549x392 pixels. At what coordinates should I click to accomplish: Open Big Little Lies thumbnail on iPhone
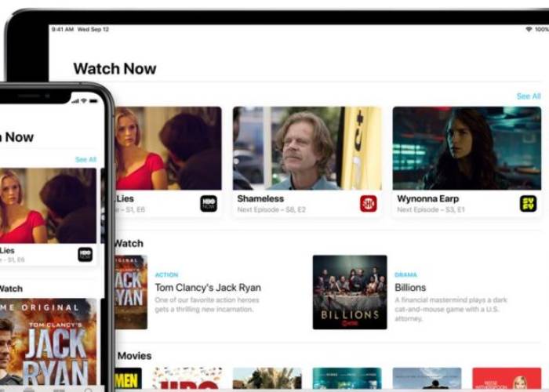pyautogui.click(x=48, y=205)
